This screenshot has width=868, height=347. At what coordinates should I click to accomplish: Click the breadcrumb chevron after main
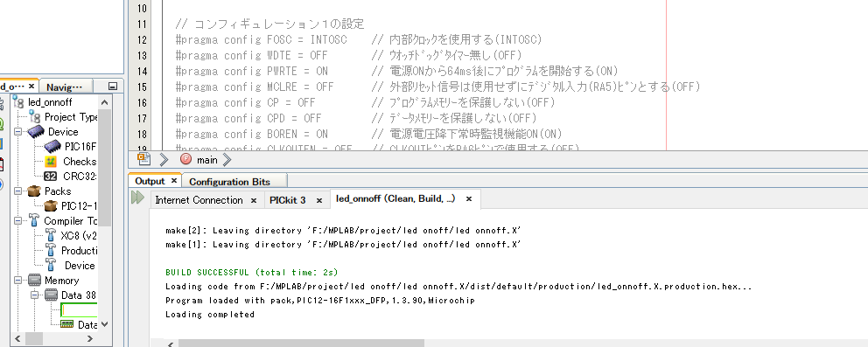(x=227, y=160)
